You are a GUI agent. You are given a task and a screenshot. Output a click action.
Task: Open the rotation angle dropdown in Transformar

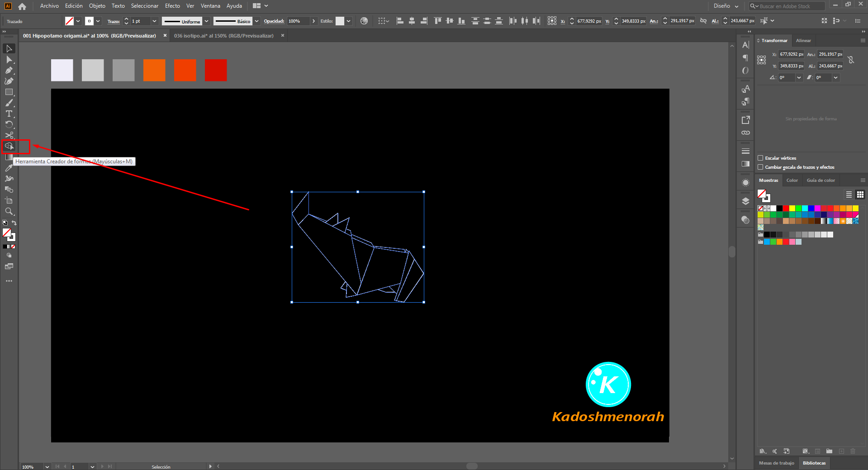coord(799,77)
